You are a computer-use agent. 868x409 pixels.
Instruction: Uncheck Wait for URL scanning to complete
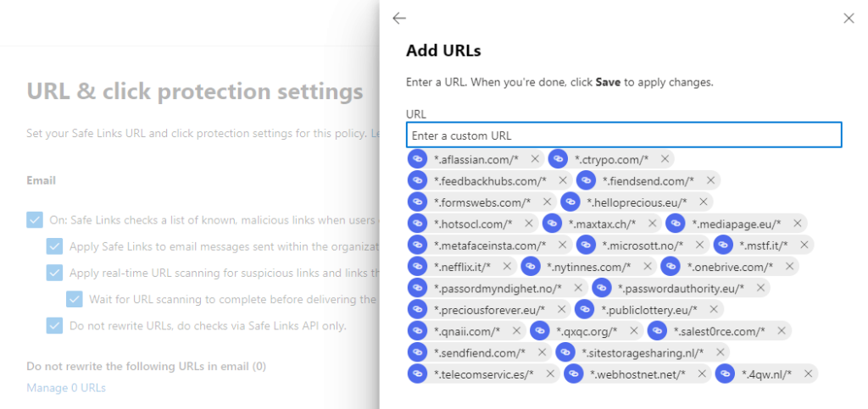pyautogui.click(x=75, y=299)
